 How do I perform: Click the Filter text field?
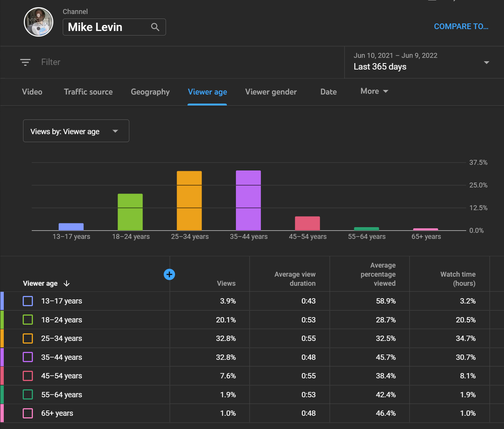pos(51,62)
